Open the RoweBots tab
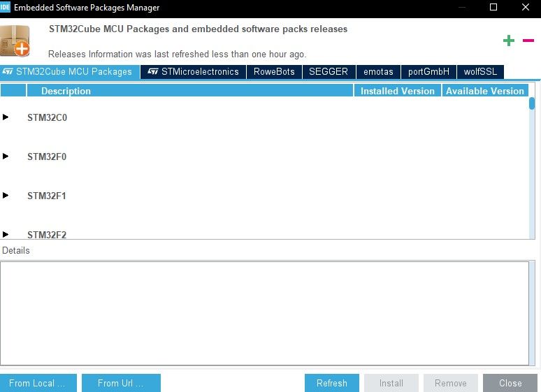The width and height of the screenshot is (541, 392). coord(274,72)
